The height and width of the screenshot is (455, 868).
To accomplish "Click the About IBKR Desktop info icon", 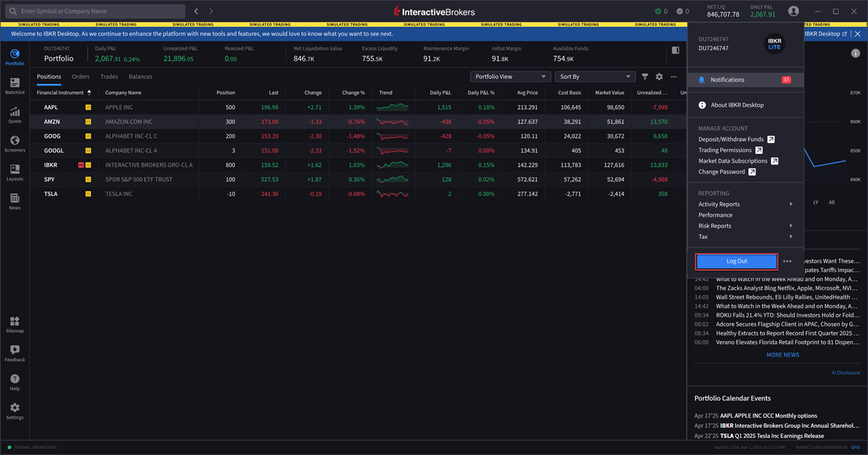I will [x=702, y=105].
